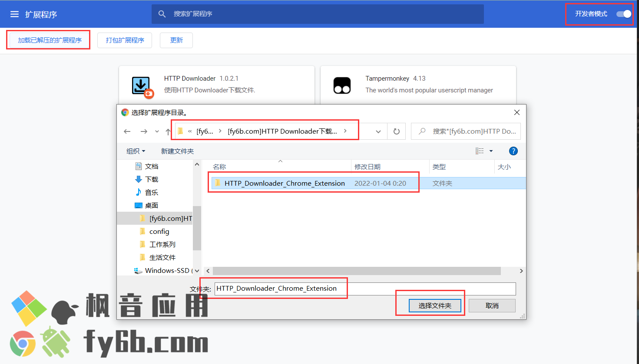The height and width of the screenshot is (364, 639).
Task: Click the Chrome icon in the dialog title
Action: coord(125,112)
